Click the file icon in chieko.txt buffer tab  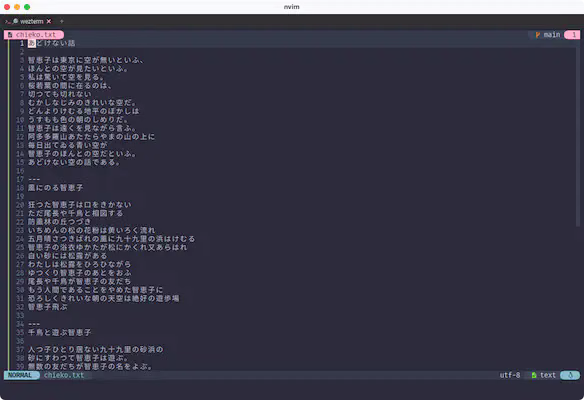pos(10,35)
